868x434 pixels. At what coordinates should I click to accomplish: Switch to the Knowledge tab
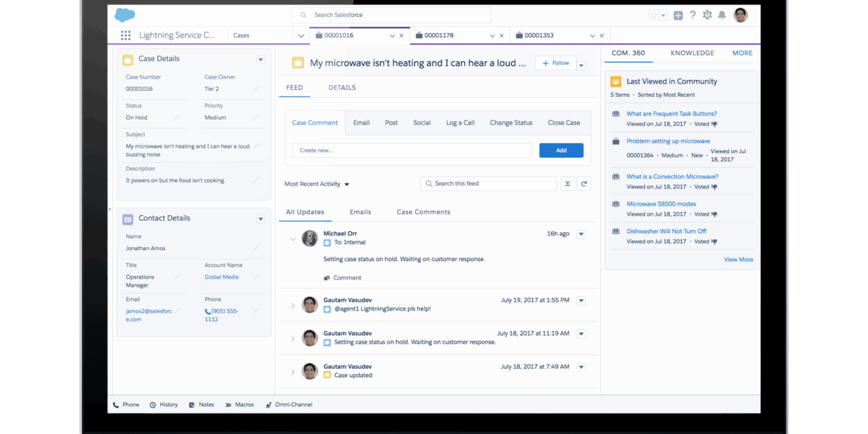692,53
